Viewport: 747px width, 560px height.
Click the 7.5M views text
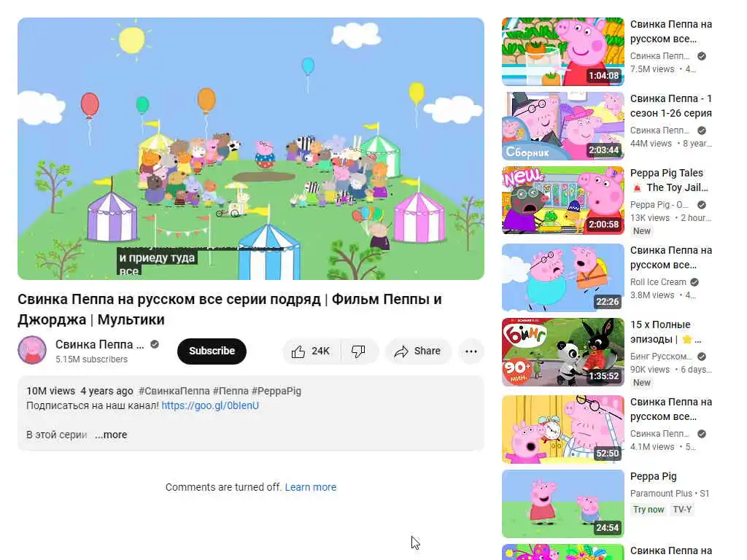(x=652, y=69)
